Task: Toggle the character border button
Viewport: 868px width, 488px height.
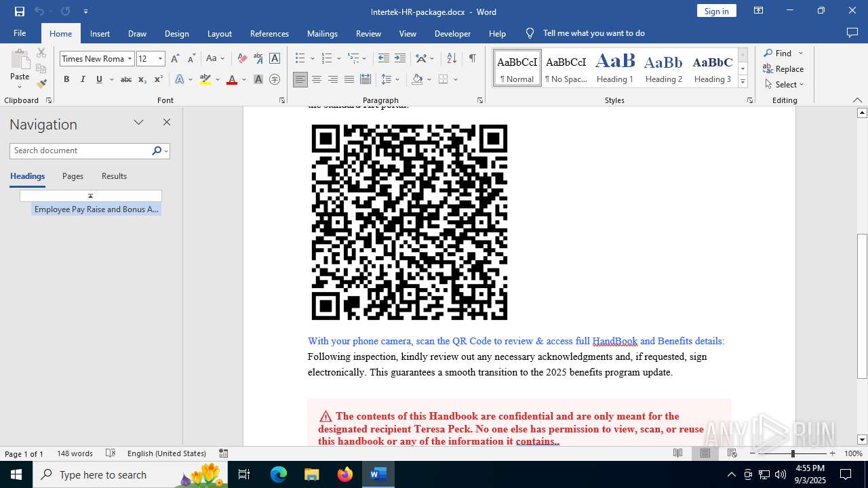Action: (275, 58)
